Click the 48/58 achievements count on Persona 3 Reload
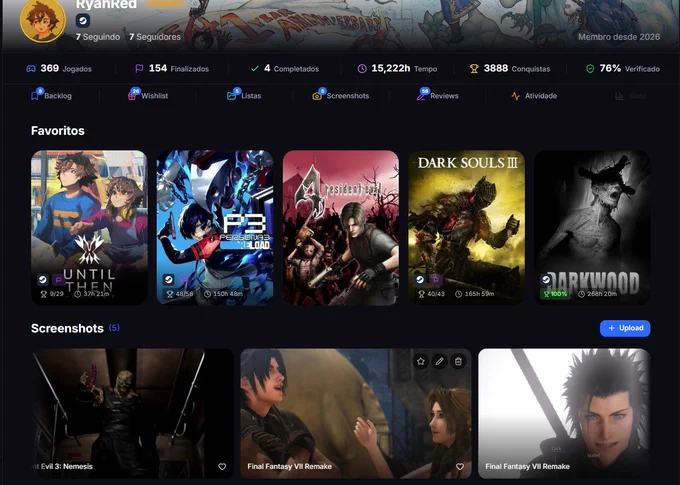 180,294
